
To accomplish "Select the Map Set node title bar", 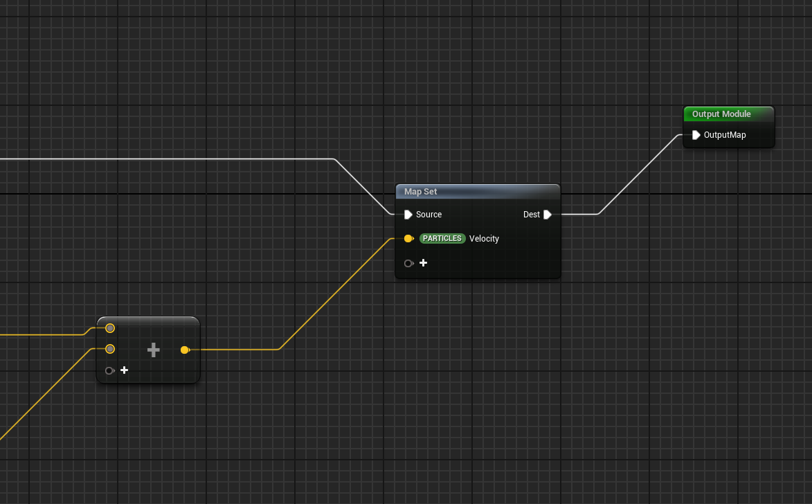I will (x=478, y=192).
